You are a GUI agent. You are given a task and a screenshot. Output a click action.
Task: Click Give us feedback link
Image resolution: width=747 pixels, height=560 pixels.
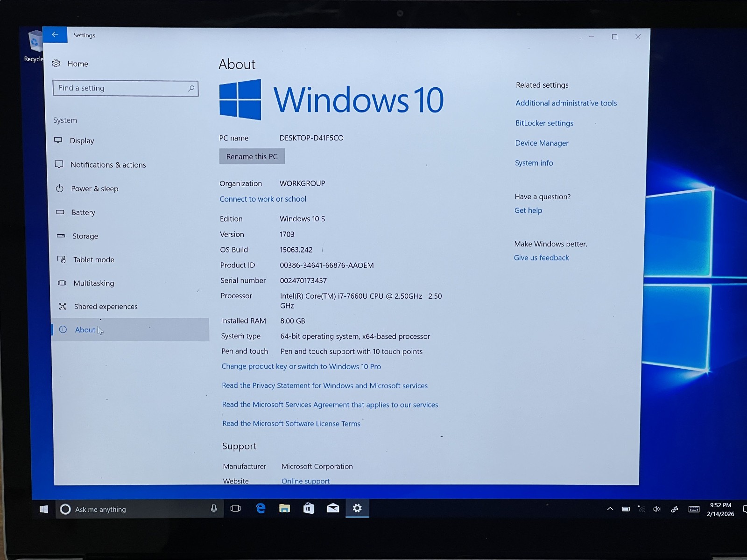(541, 258)
